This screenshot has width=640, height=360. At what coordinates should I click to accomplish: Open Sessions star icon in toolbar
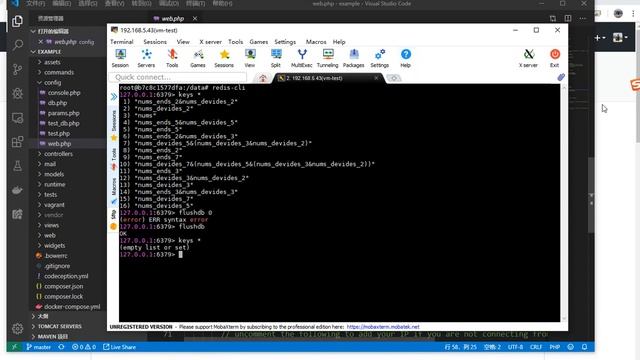[224, 58]
